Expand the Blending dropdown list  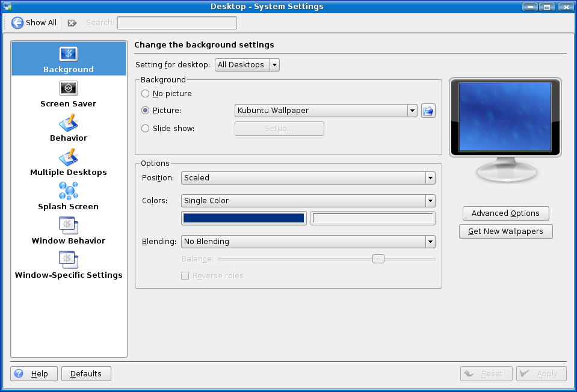click(307, 242)
